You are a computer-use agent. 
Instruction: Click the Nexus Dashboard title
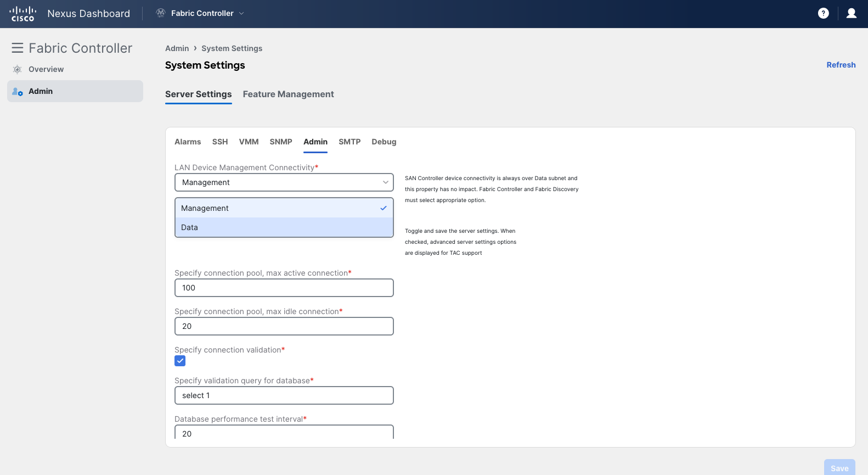click(x=89, y=13)
